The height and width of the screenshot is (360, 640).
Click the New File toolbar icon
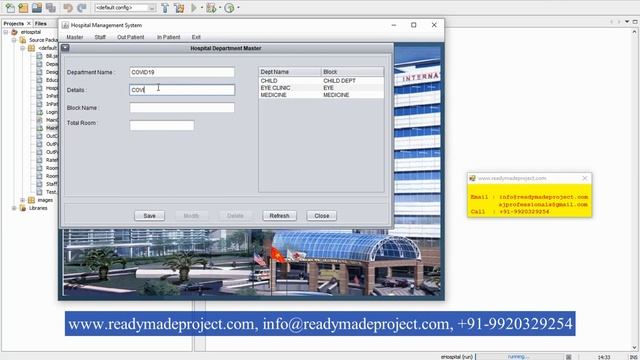(10, 7)
